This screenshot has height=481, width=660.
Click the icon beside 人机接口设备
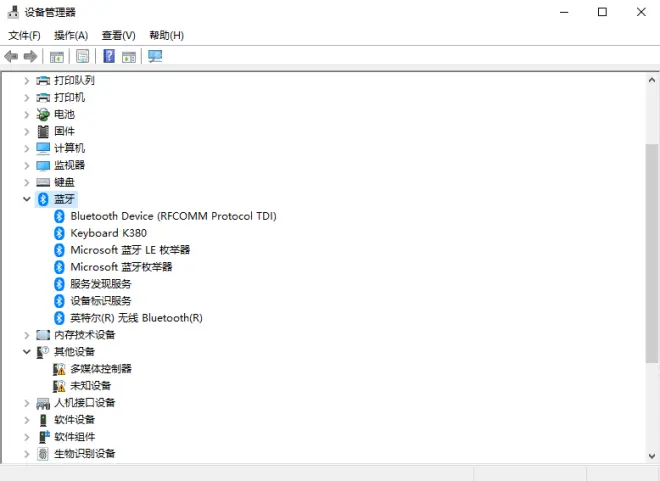(x=43, y=403)
